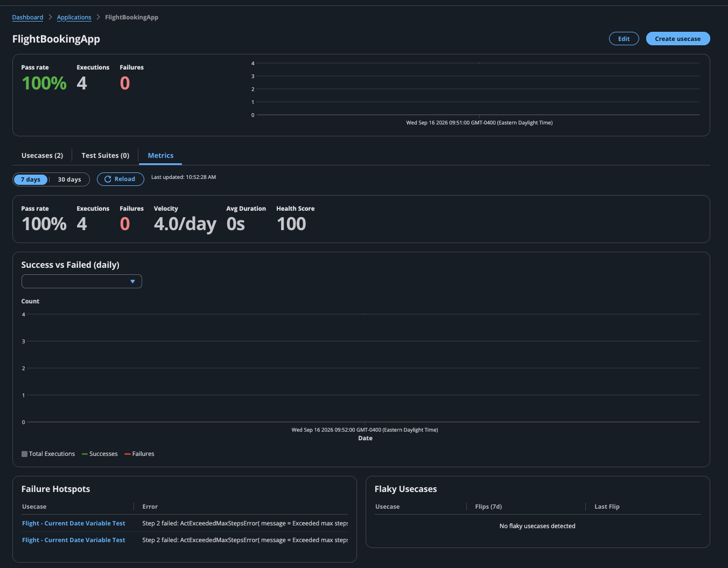The width and height of the screenshot is (728, 568).
Task: Click the 09:51:00 date label on top chart
Action: (x=479, y=123)
